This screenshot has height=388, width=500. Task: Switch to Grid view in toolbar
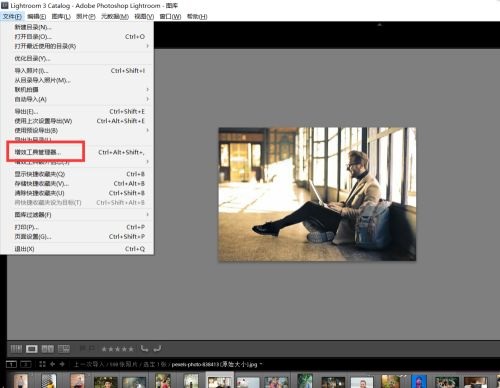(x=16, y=349)
